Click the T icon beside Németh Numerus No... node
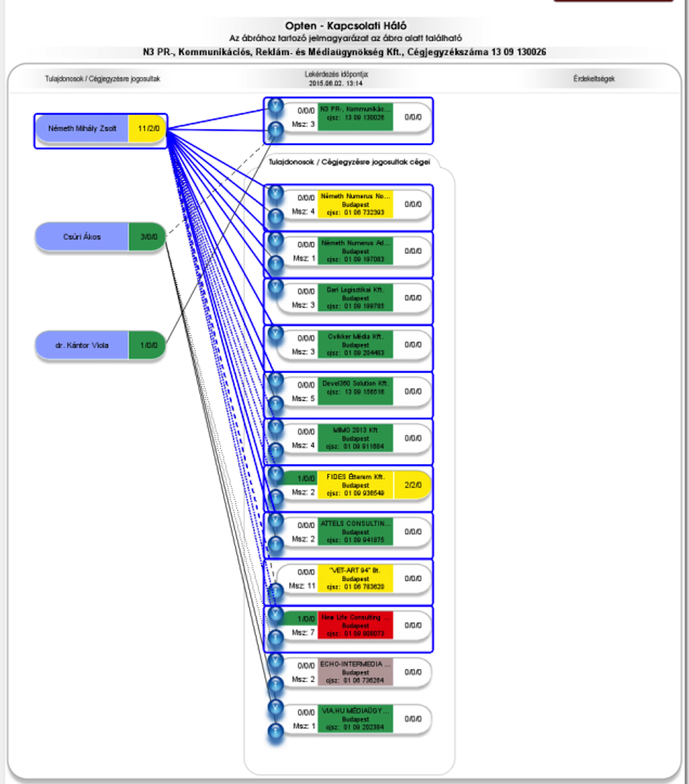Image resolution: width=689 pixels, height=784 pixels. coord(276,215)
